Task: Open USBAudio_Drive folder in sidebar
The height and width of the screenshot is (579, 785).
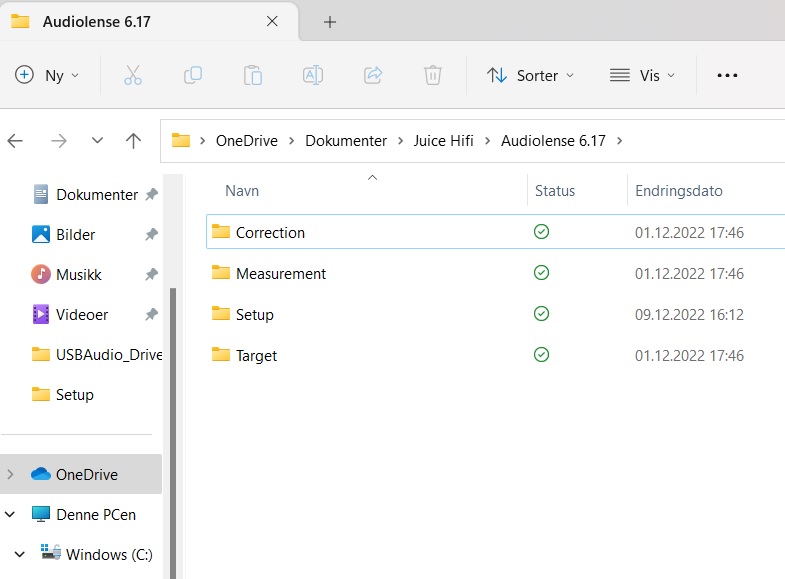Action: click(x=97, y=354)
